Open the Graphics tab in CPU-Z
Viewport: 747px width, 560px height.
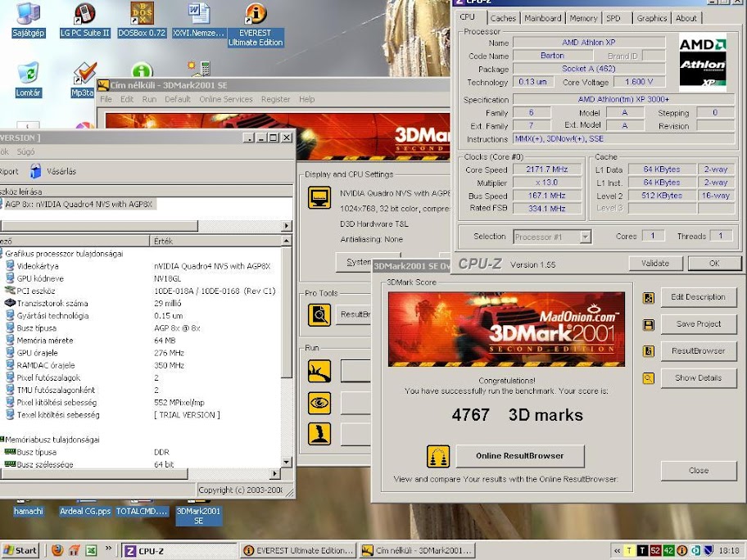click(652, 18)
